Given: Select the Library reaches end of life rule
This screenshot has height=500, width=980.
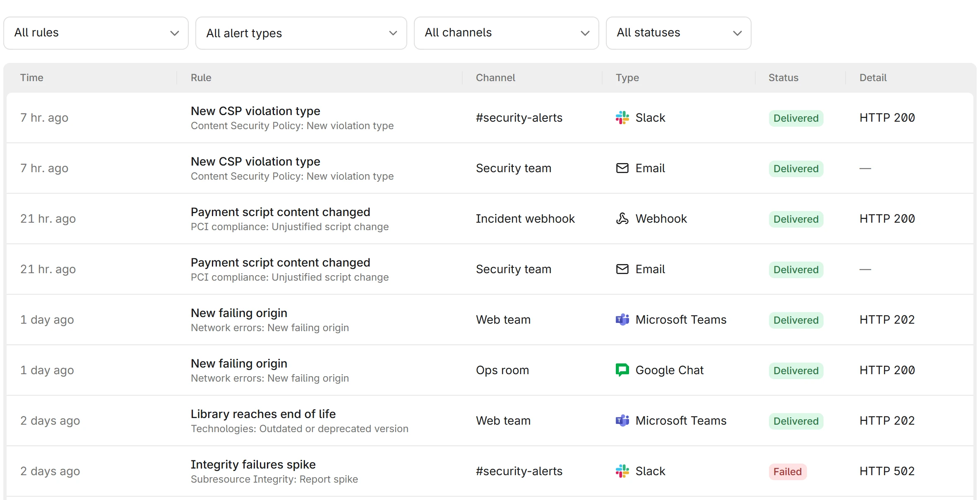Looking at the screenshot, I should (x=263, y=414).
